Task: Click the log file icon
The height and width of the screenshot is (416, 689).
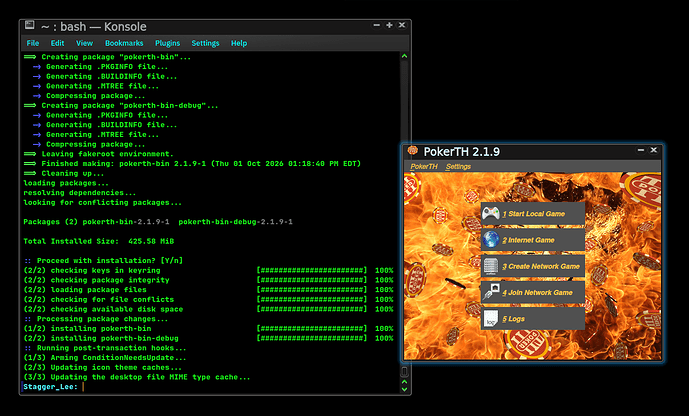Action: coord(491,318)
